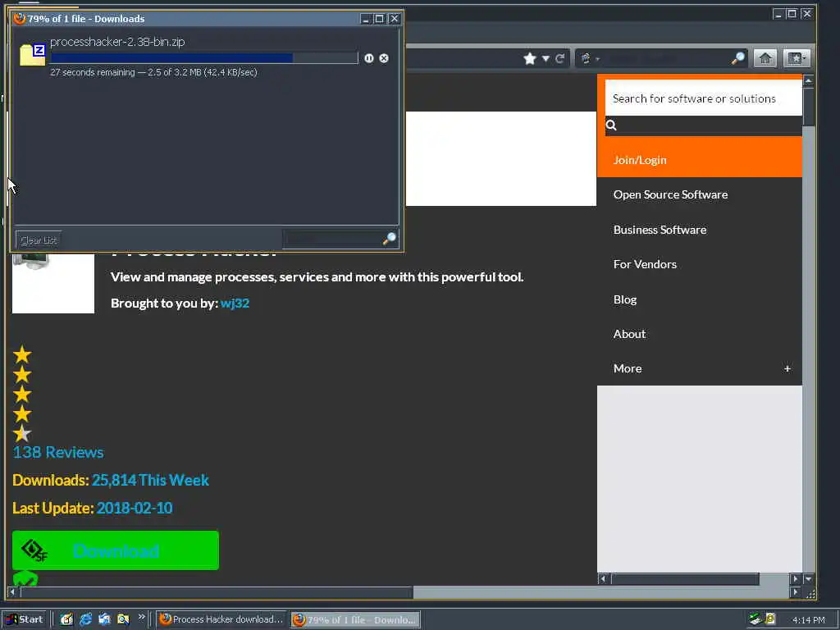Click the download progress bar
840x630 pixels.
coord(203,58)
